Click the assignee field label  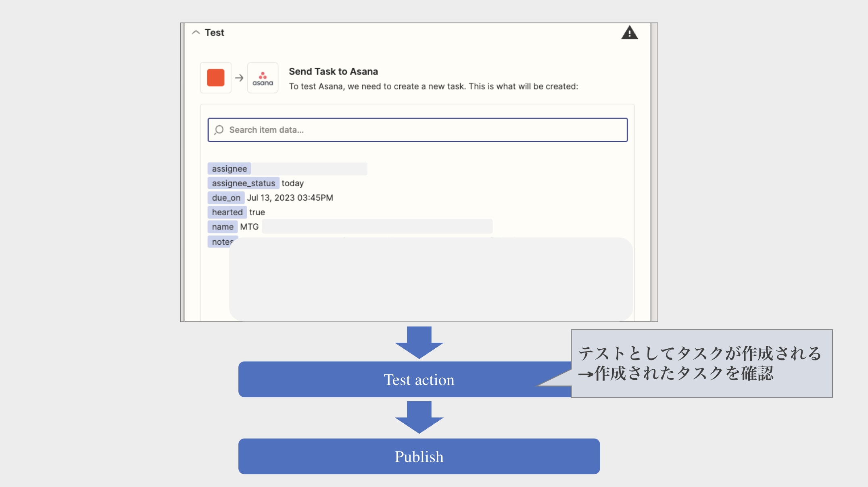(x=229, y=169)
